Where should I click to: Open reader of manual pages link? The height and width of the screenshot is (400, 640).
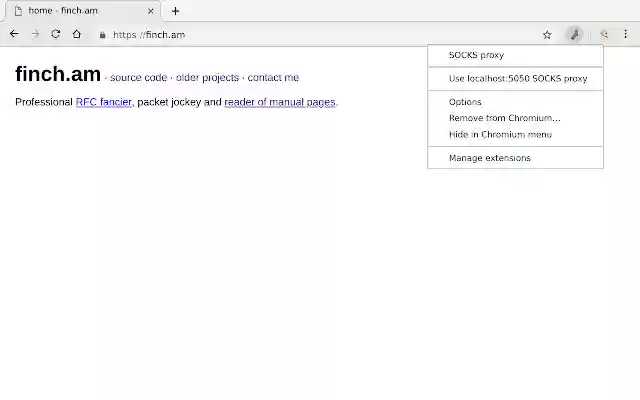280,102
